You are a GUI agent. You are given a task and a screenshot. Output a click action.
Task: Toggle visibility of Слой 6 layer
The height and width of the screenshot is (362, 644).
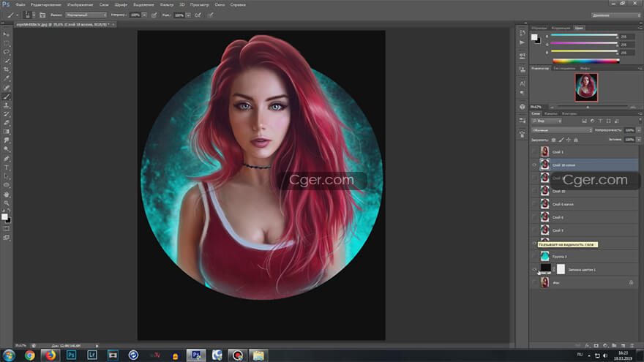coord(534,217)
